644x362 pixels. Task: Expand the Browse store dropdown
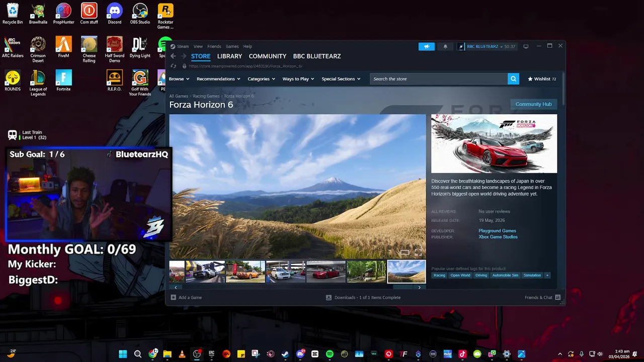pyautogui.click(x=179, y=79)
